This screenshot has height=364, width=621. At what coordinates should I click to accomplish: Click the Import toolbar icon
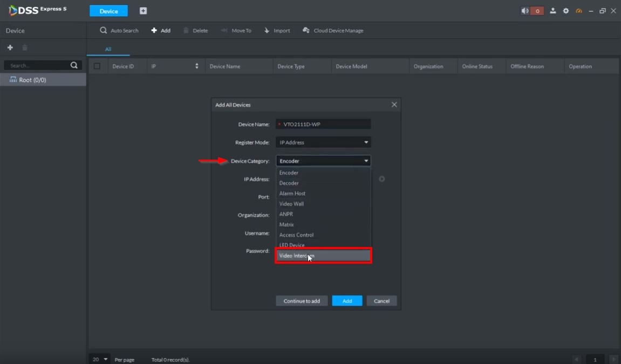click(267, 31)
